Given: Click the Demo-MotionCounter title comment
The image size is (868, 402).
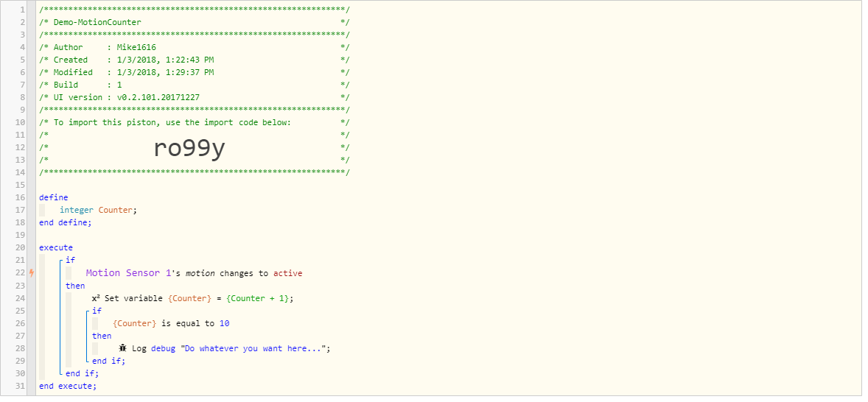Looking at the screenshot, I should point(97,23).
